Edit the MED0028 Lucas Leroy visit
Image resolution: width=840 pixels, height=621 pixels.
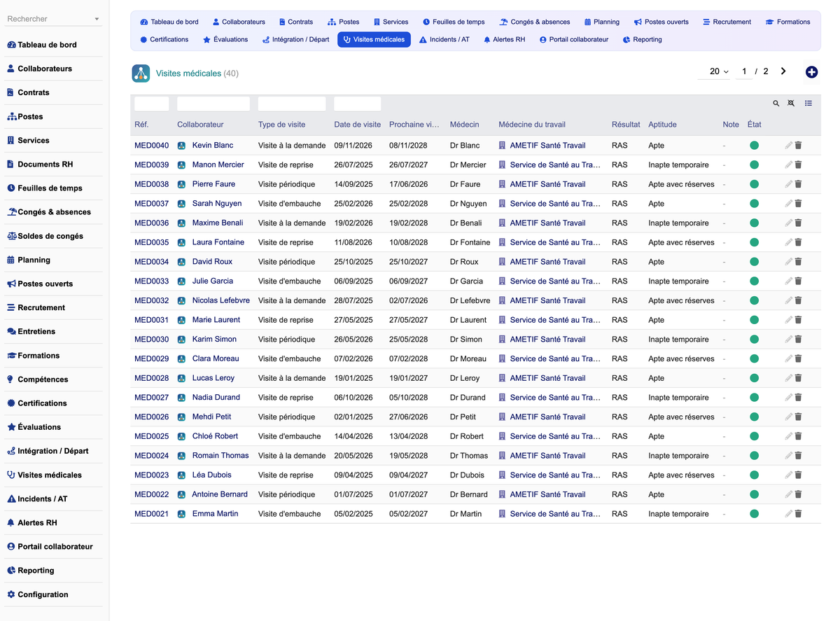tap(788, 378)
